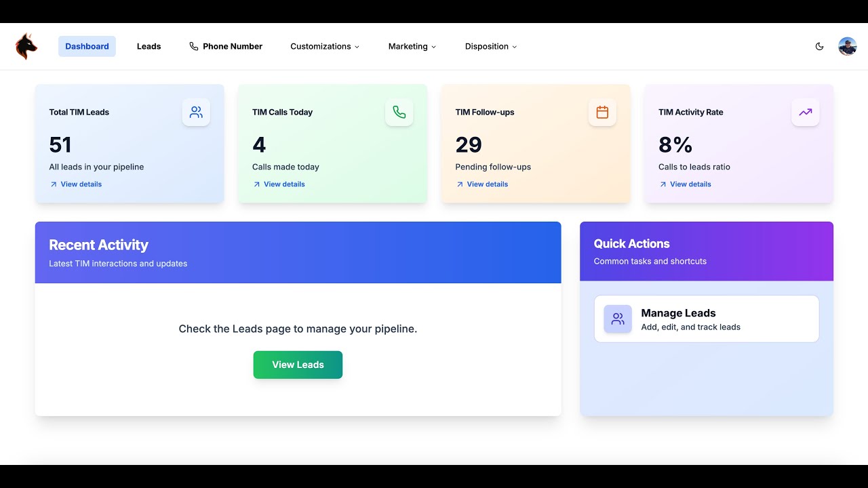Toggle dark mode with the moon icon
This screenshot has width=868, height=488.
[x=819, y=46]
